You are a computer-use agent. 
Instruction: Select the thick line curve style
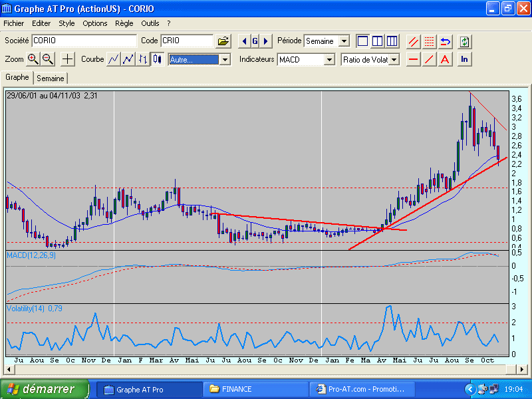tap(128, 59)
